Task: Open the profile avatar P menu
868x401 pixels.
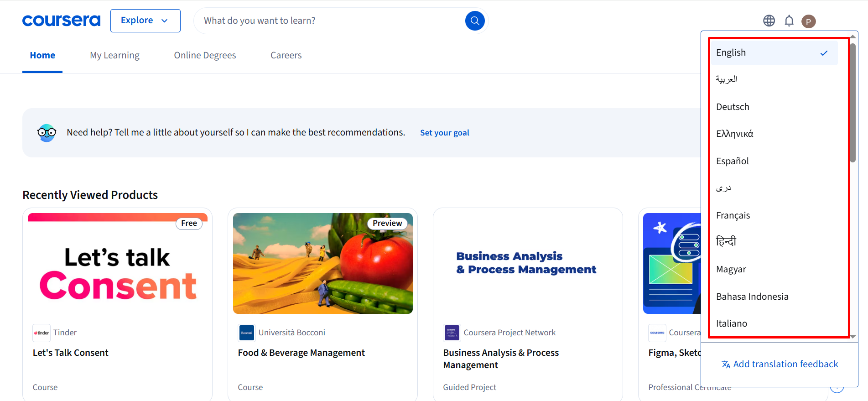Action: [809, 21]
